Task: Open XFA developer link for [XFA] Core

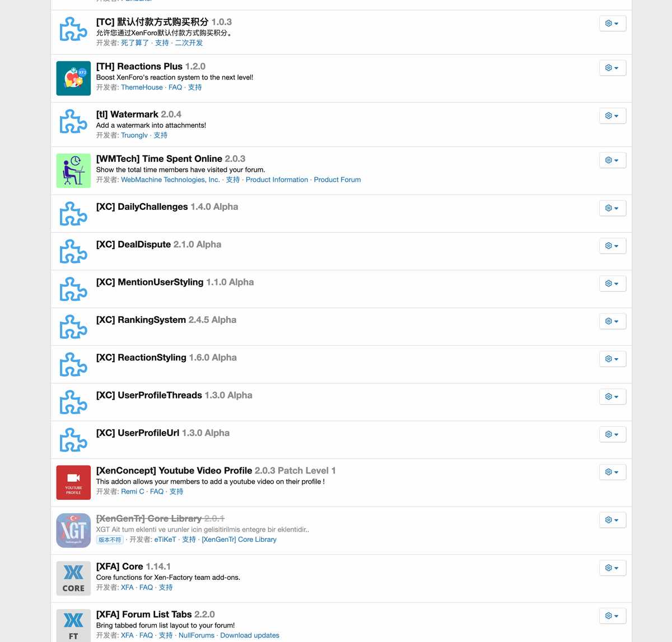Action: pyautogui.click(x=127, y=588)
